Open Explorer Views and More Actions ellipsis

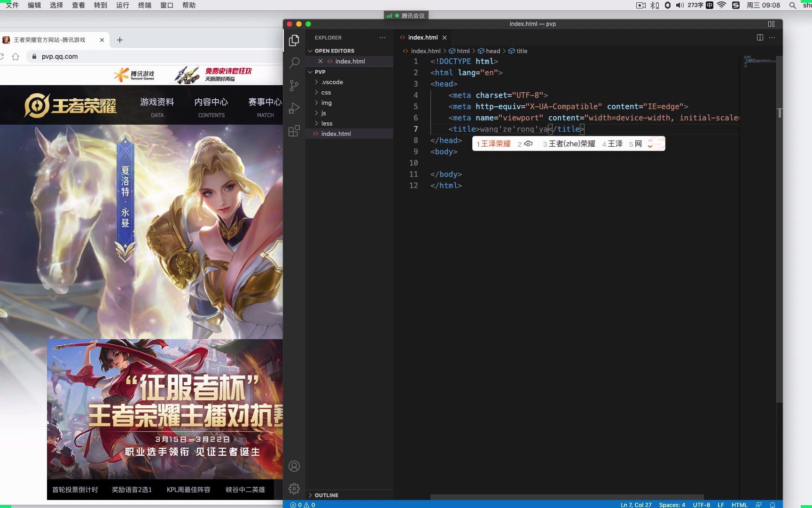click(383, 38)
